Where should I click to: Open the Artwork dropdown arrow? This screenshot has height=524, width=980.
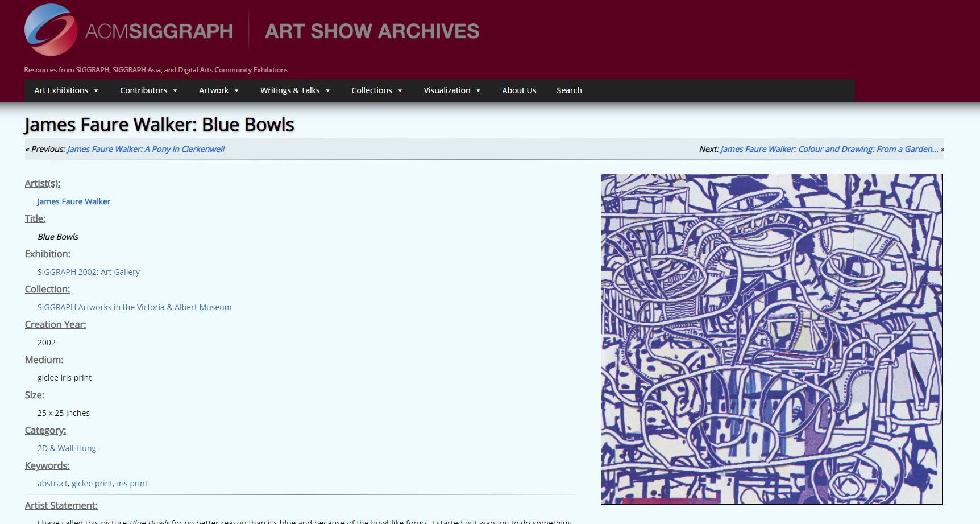(236, 91)
